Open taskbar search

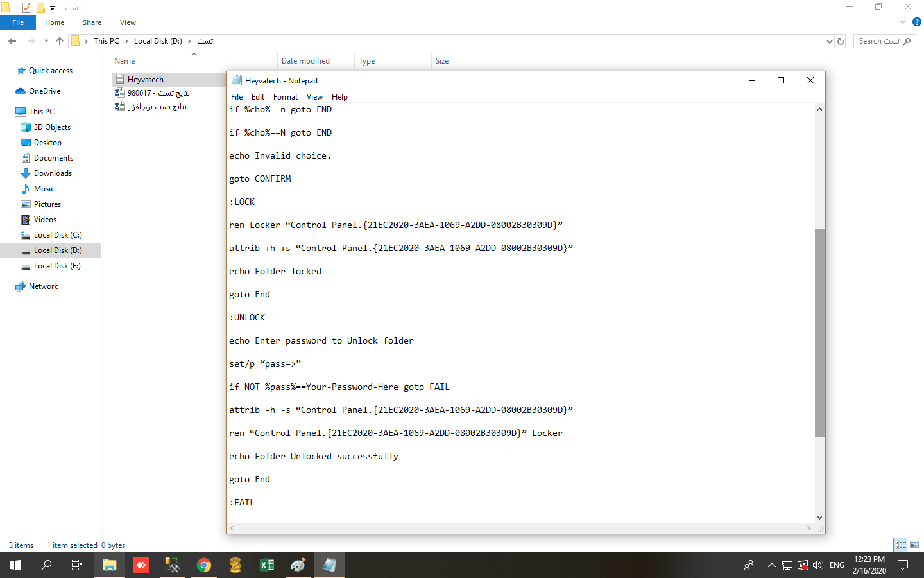(x=46, y=565)
